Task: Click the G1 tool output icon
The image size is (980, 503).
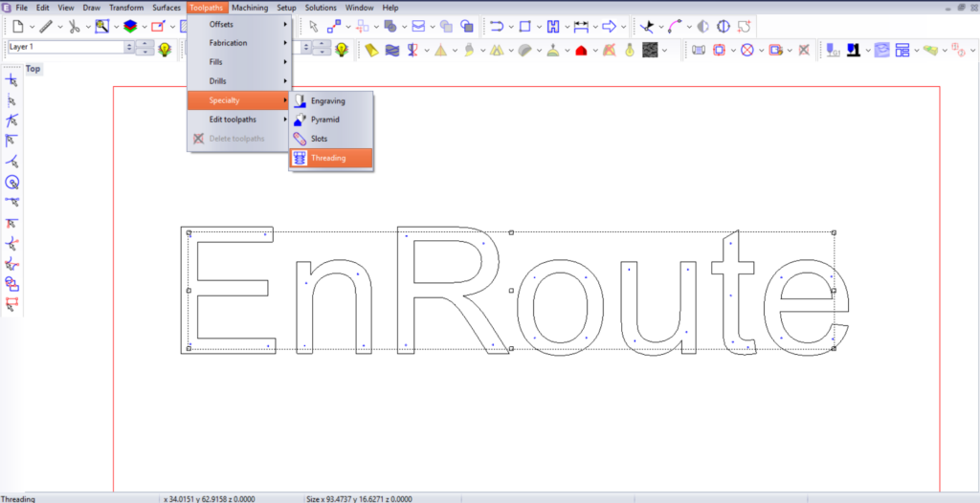Action: pyautogui.click(x=833, y=50)
